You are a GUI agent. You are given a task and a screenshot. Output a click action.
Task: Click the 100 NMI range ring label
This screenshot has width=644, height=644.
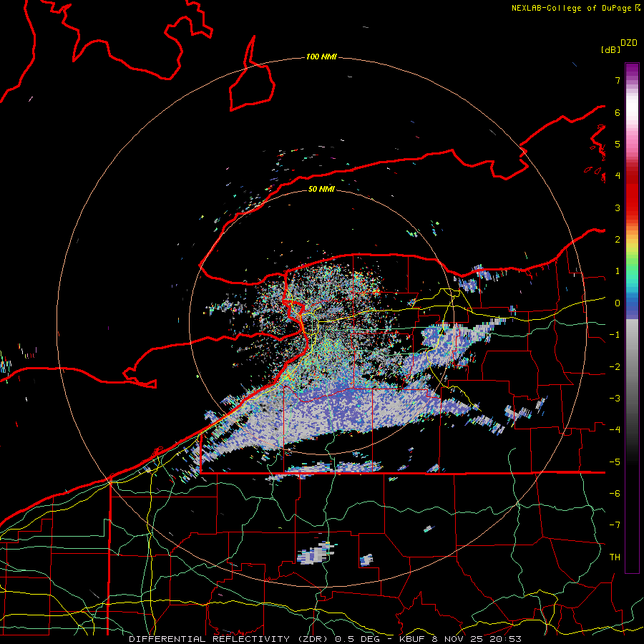click(x=321, y=57)
